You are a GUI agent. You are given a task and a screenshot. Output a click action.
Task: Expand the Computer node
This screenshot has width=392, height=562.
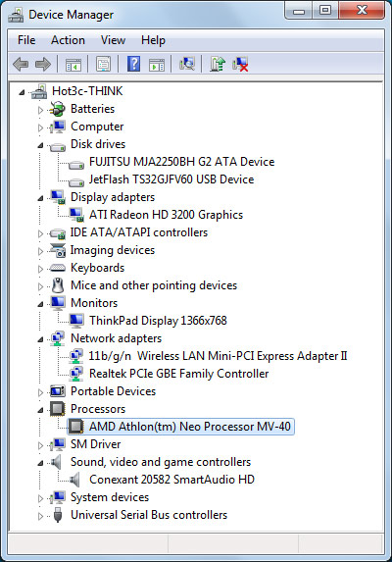point(40,128)
